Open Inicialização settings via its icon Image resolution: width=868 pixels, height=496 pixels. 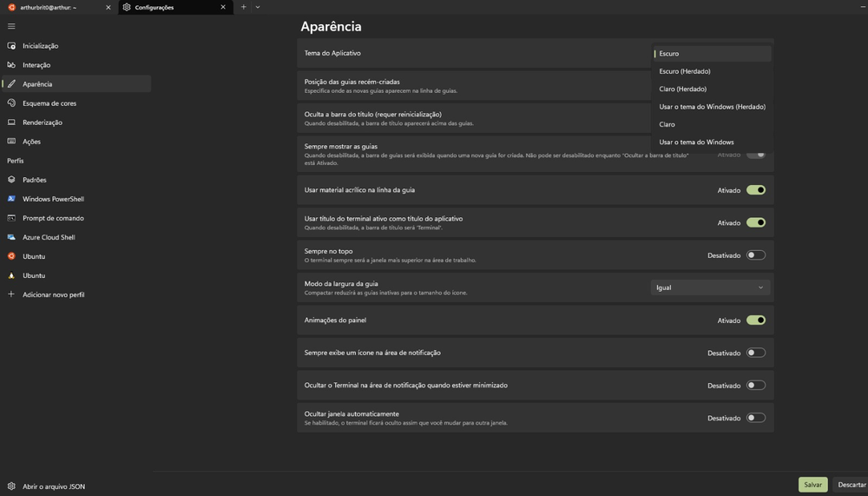(11, 46)
